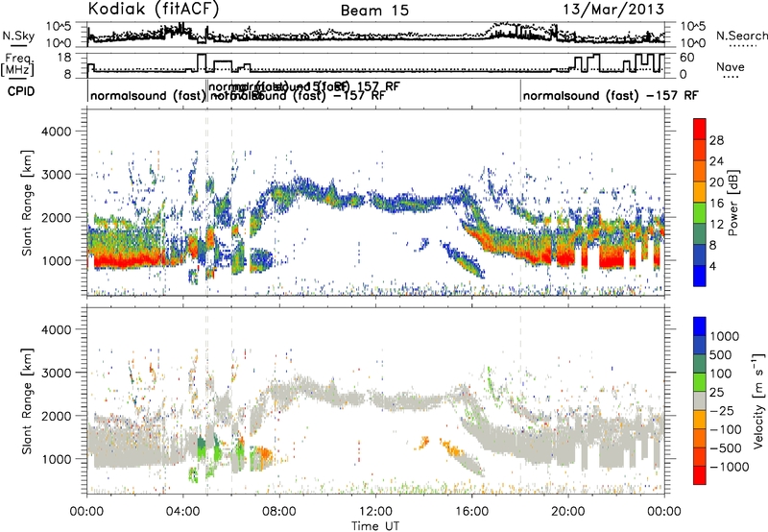Click the 'CPID' row label
The image size is (768, 532).
point(21,91)
